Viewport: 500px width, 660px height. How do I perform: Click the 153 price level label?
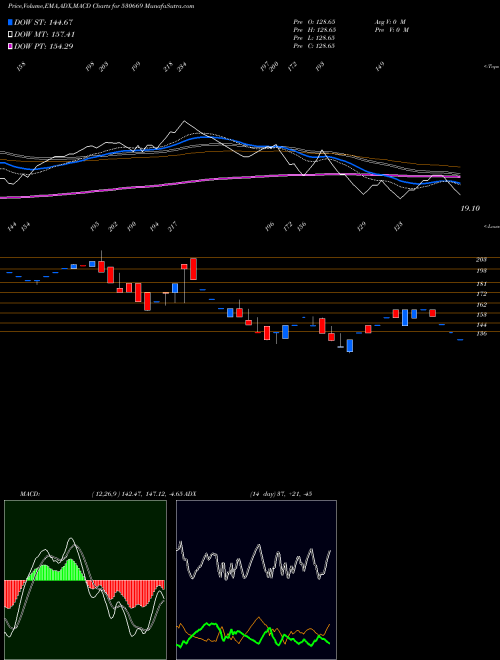pos(481,315)
